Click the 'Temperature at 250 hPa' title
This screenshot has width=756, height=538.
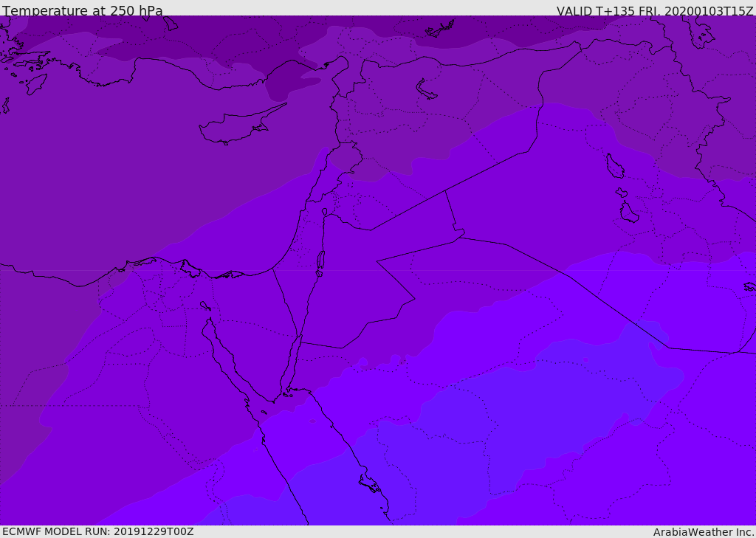[83, 10]
